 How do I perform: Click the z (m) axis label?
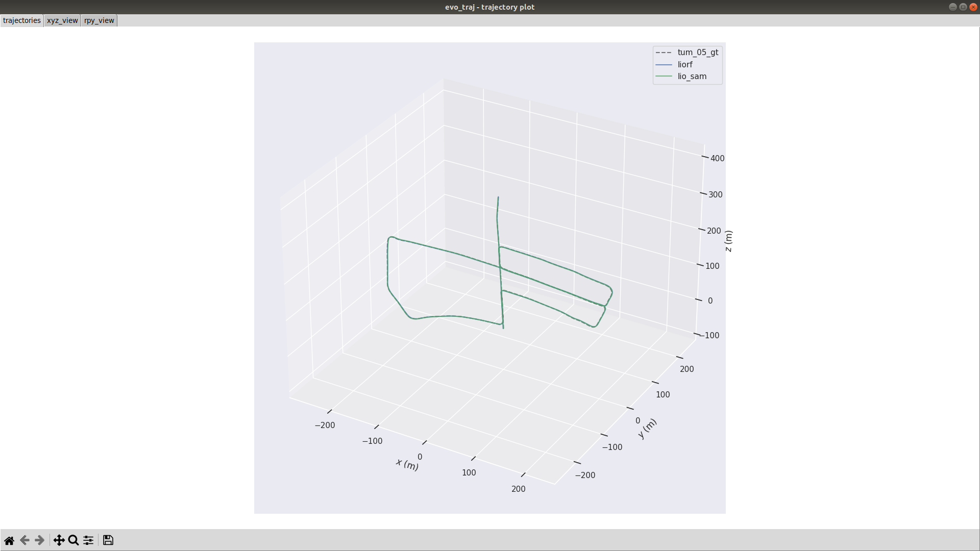click(x=728, y=241)
